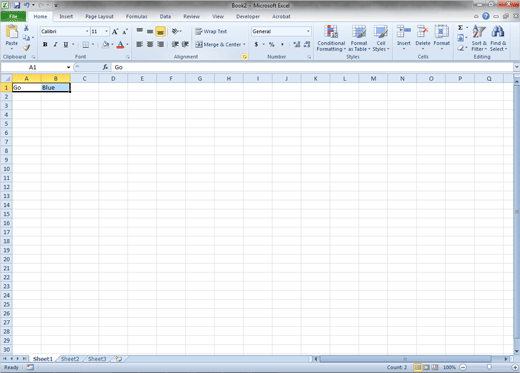This screenshot has width=520, height=373.
Task: Click the Zoom In plus button
Action: click(x=515, y=367)
